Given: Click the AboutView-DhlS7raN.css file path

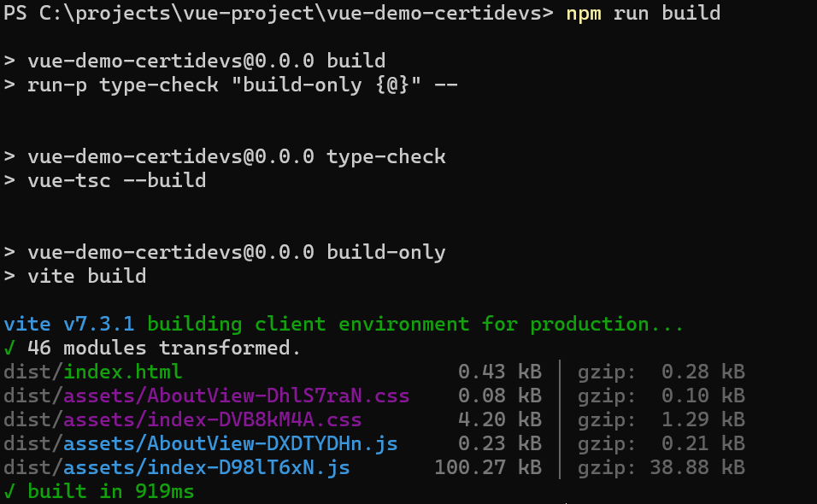Looking at the screenshot, I should coord(206,396).
